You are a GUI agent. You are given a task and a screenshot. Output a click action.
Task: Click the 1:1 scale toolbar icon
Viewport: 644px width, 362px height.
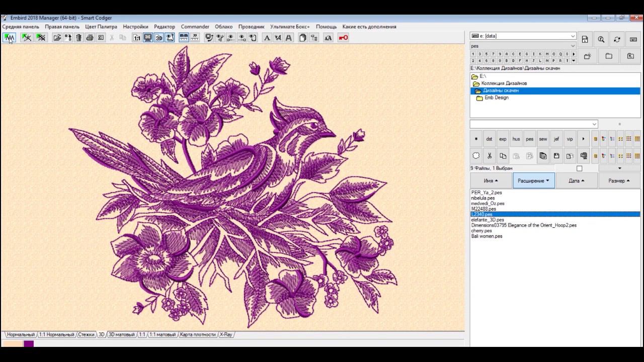(x=137, y=38)
